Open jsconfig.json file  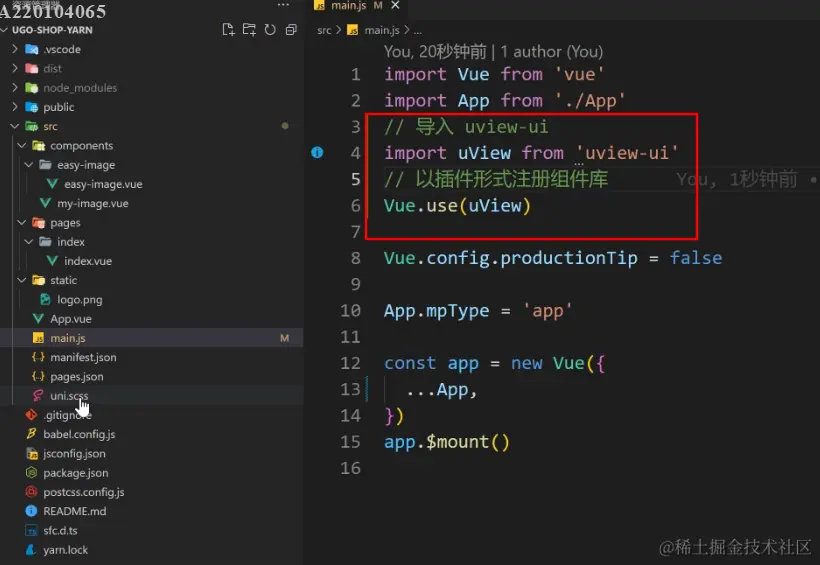click(74, 454)
